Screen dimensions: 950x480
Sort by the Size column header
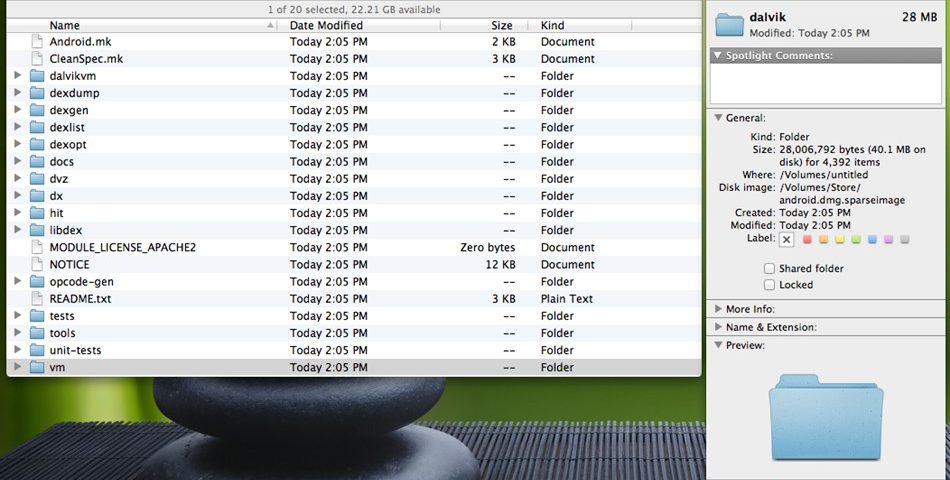[x=484, y=25]
